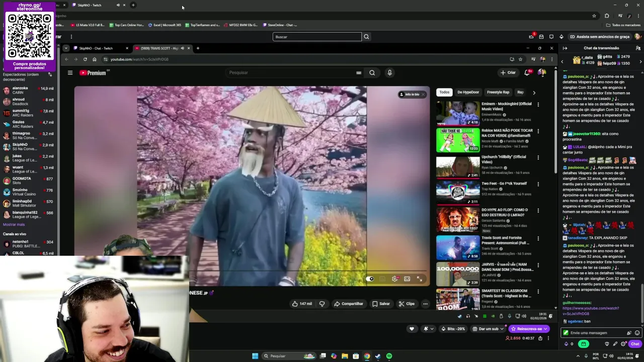Click the Clipe button
This screenshot has width=644, height=362.
pos(407,304)
